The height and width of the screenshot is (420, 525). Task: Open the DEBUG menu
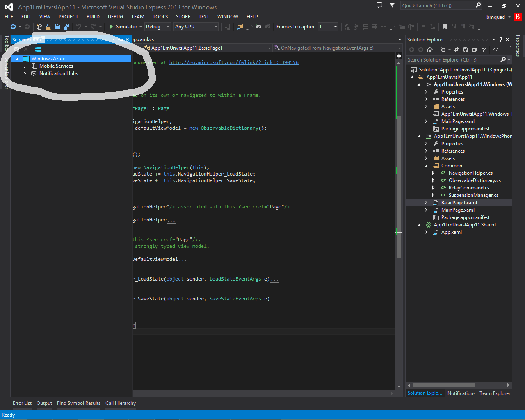[115, 17]
